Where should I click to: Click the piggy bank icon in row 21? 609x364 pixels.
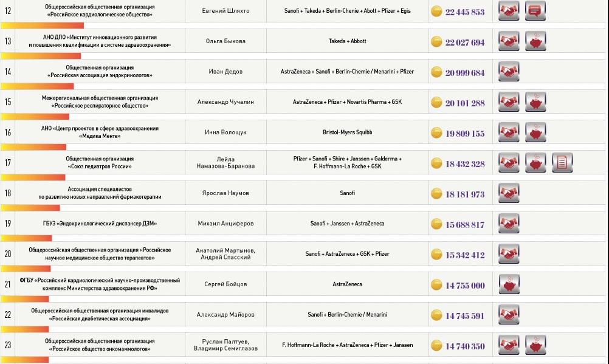(x=509, y=284)
